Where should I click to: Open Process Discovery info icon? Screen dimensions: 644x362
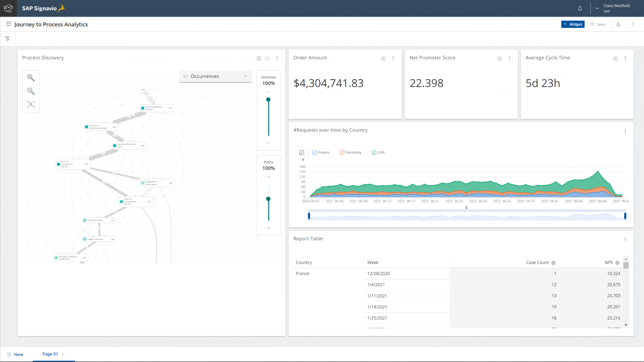pos(259,58)
